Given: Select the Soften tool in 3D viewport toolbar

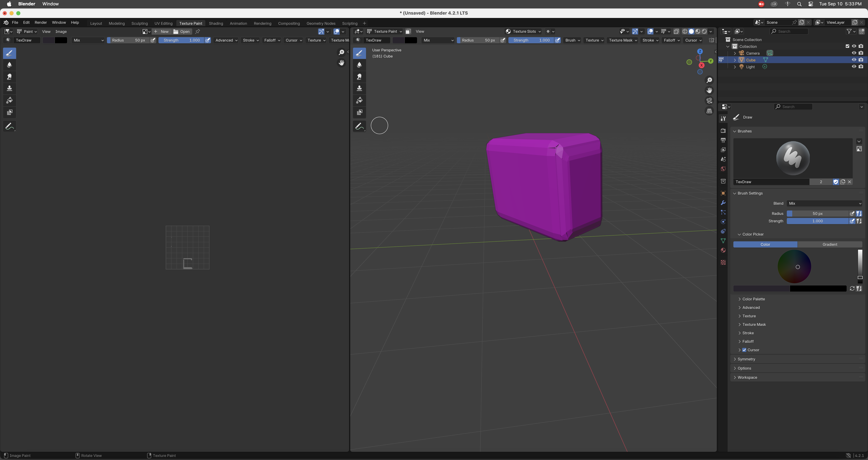Looking at the screenshot, I should [x=359, y=65].
